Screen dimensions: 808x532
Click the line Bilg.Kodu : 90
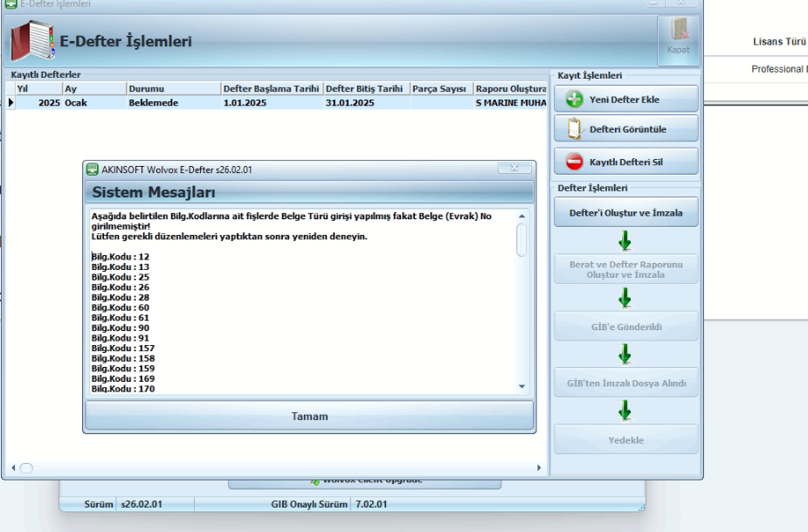click(x=121, y=328)
